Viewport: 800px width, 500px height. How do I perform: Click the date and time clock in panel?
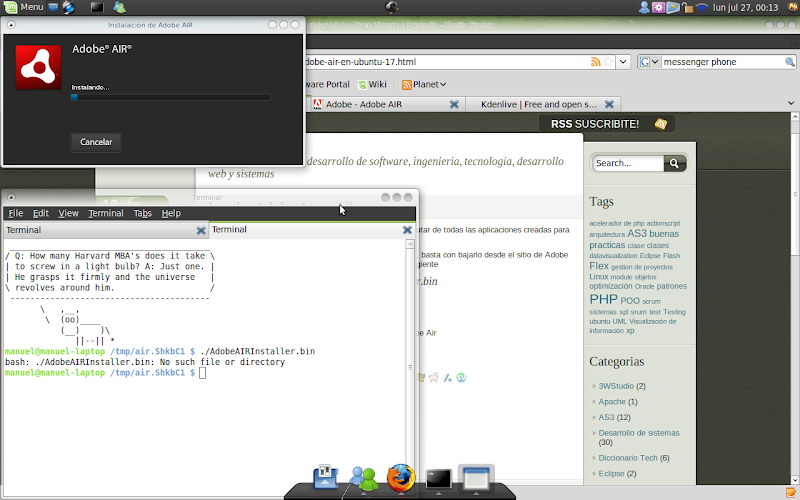tap(745, 7)
